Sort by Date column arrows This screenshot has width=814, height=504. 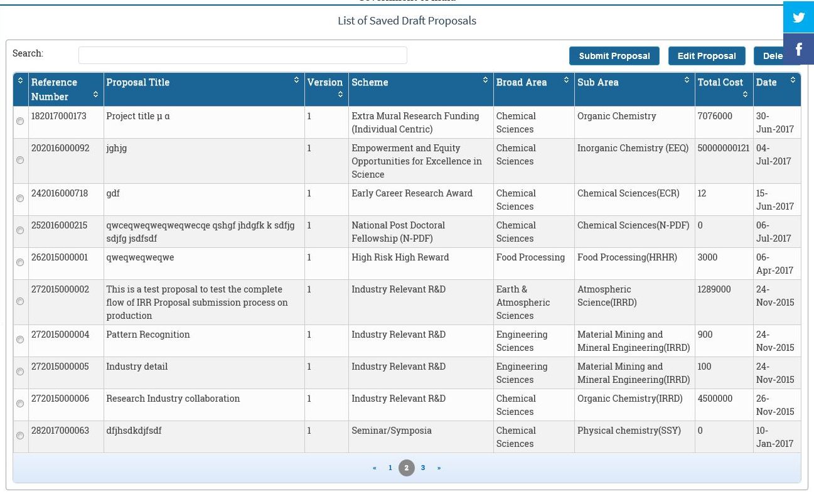click(x=793, y=80)
